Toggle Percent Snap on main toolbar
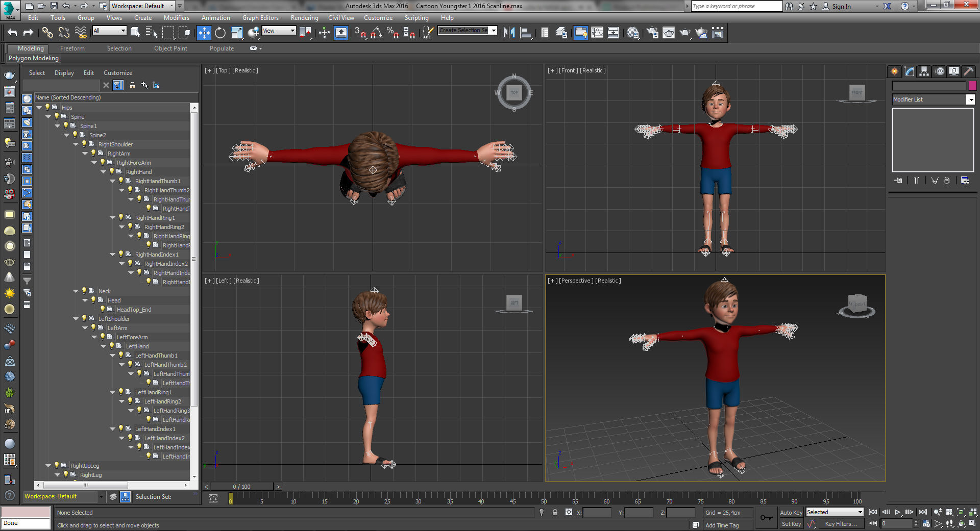Image resolution: width=980 pixels, height=531 pixels. point(393,33)
